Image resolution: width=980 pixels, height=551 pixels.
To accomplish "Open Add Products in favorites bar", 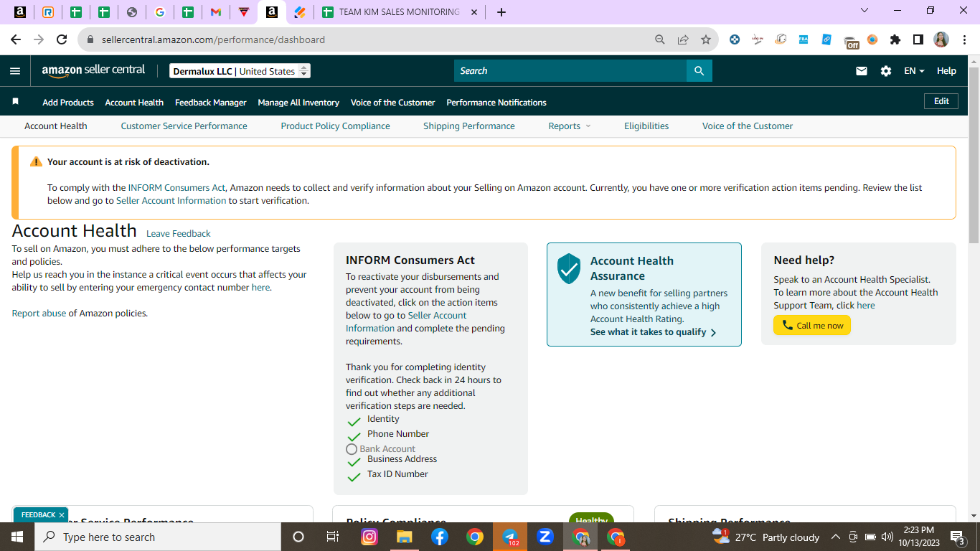I will 68,103.
